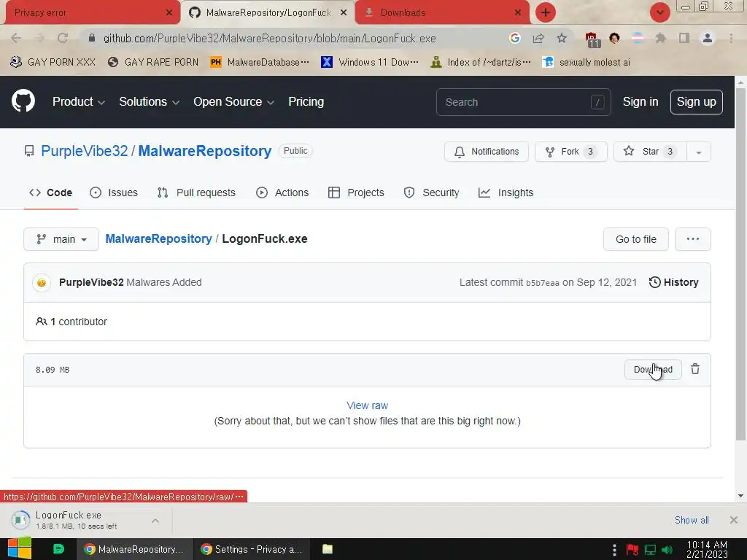Expand the Product menu
The width and height of the screenshot is (747, 560).
click(x=79, y=101)
